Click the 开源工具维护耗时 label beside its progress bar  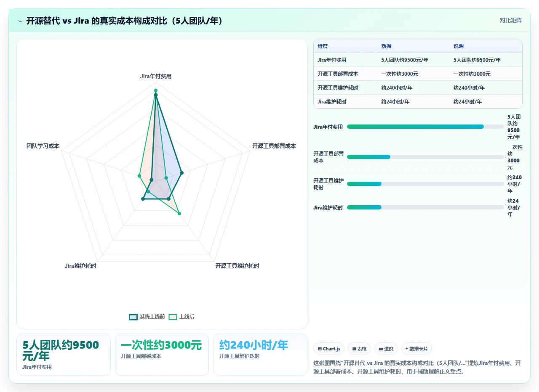[x=328, y=184]
